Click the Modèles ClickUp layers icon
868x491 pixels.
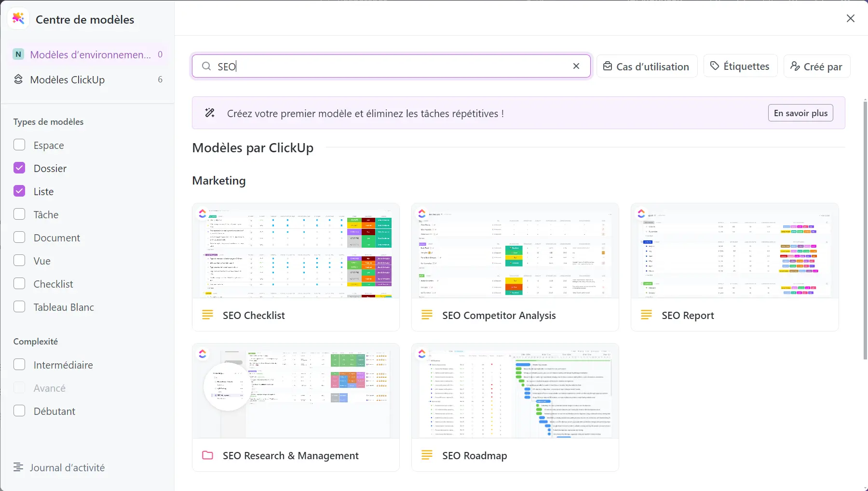tap(18, 80)
